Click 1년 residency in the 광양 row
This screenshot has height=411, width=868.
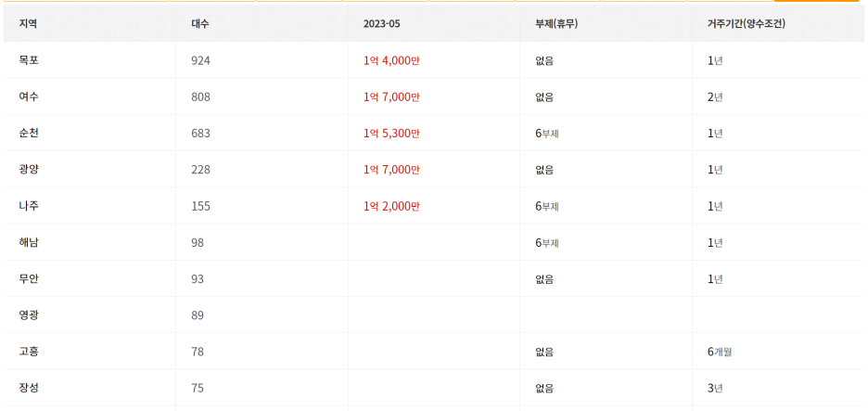(x=715, y=170)
